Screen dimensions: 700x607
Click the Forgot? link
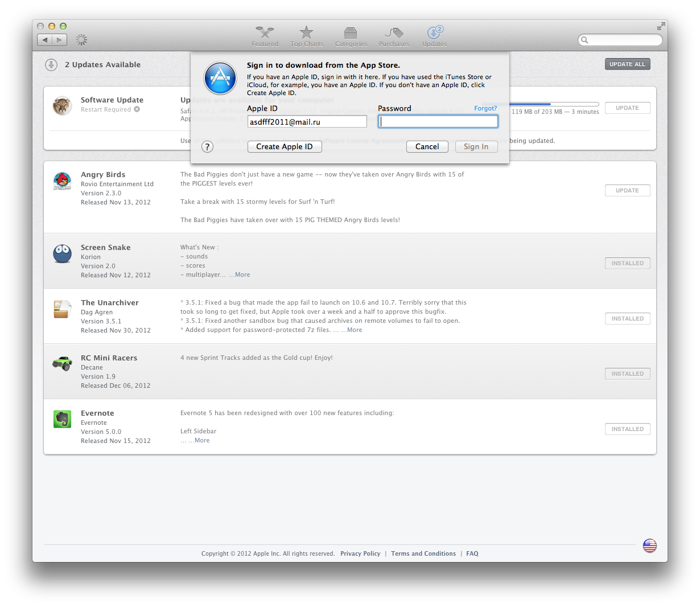(485, 108)
